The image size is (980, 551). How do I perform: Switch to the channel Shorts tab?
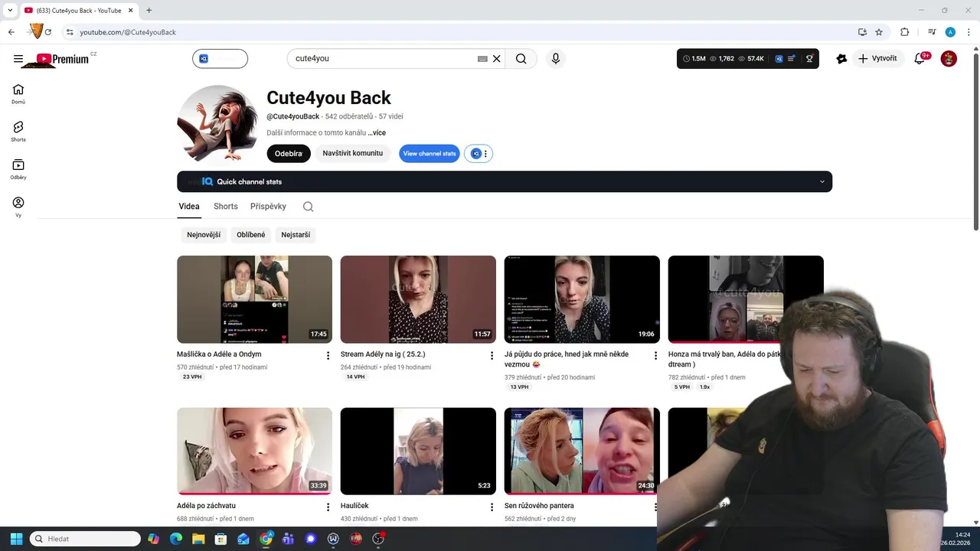pos(226,207)
